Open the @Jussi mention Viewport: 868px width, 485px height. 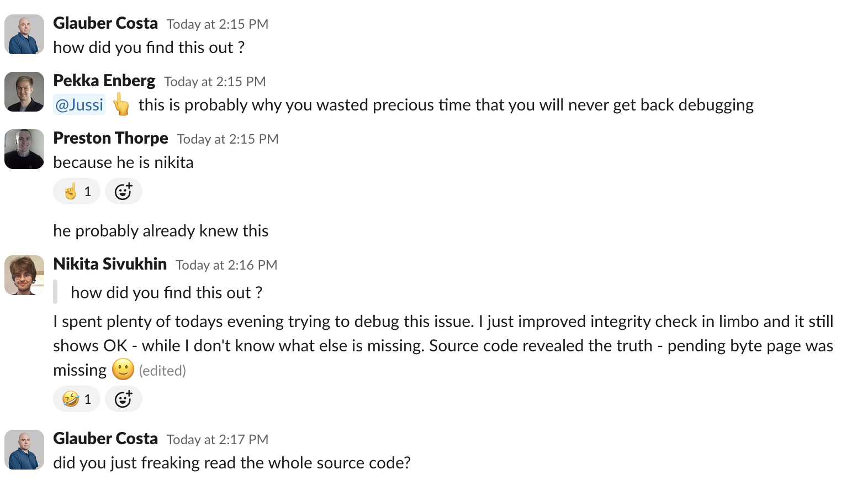coord(80,105)
